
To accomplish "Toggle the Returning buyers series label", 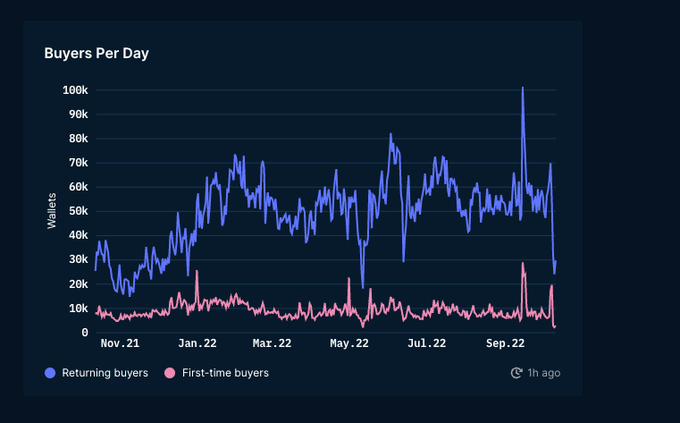I will tap(105, 373).
